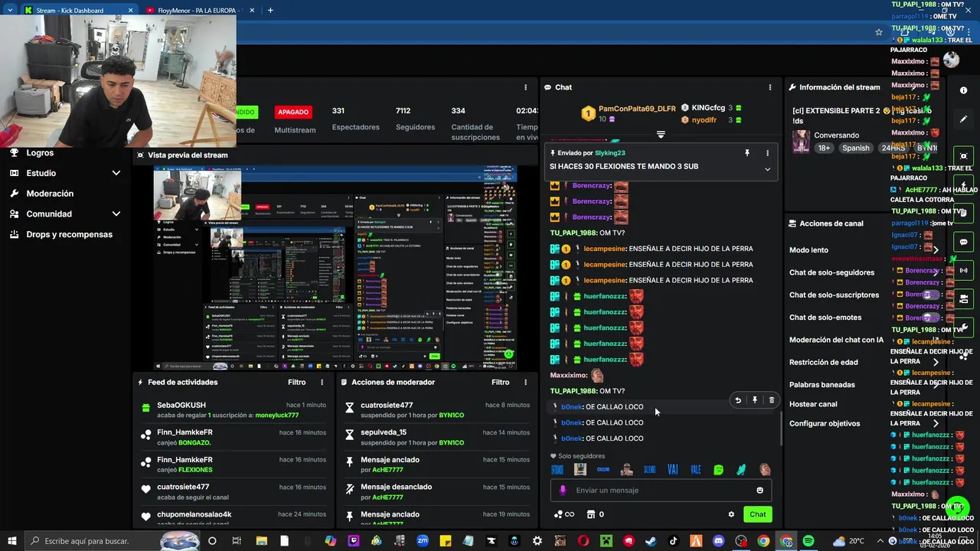Pin b0nek's hovered chat message

point(755,400)
